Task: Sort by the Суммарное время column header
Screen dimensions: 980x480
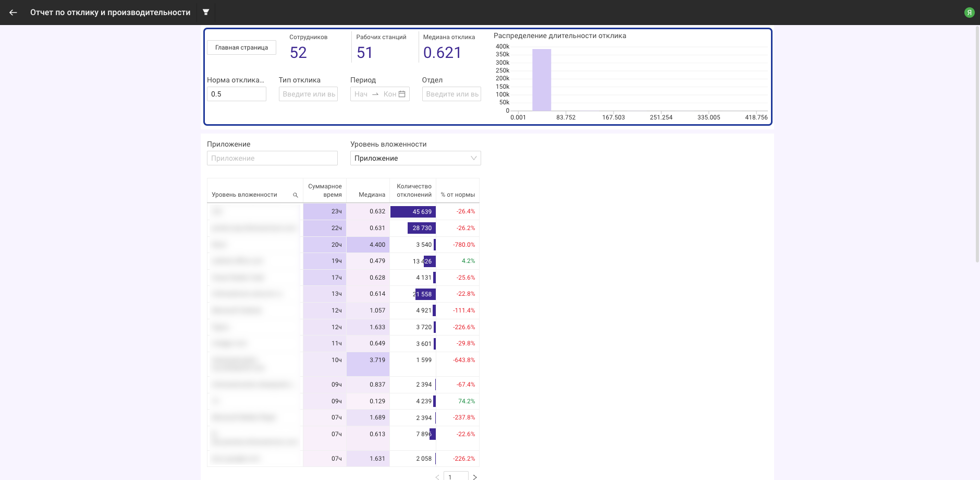Action: coord(325,190)
